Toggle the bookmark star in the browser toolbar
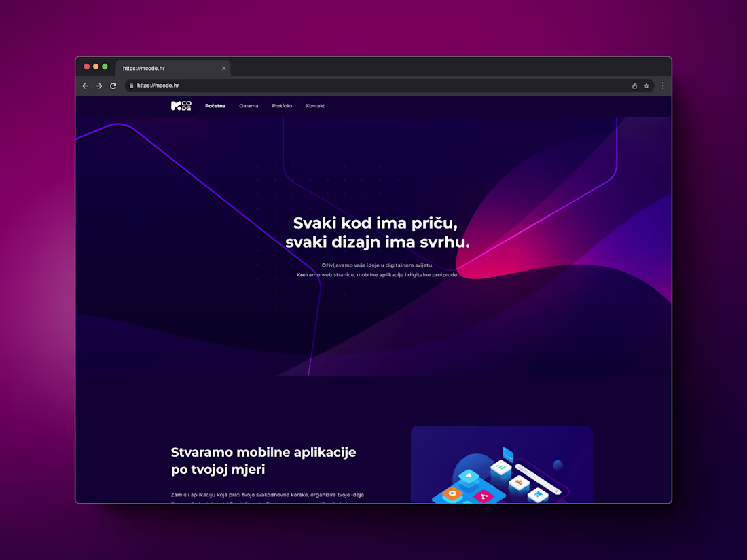 [x=646, y=86]
